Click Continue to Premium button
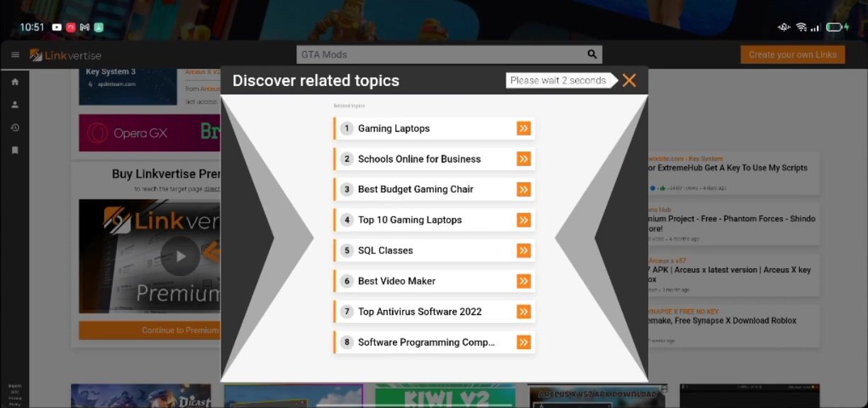The image size is (868, 408). coord(150,330)
